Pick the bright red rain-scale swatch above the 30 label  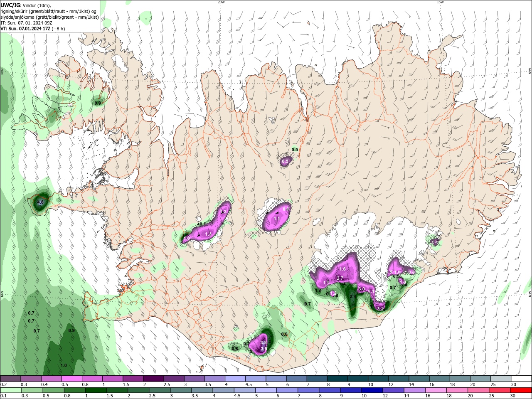click(x=521, y=390)
